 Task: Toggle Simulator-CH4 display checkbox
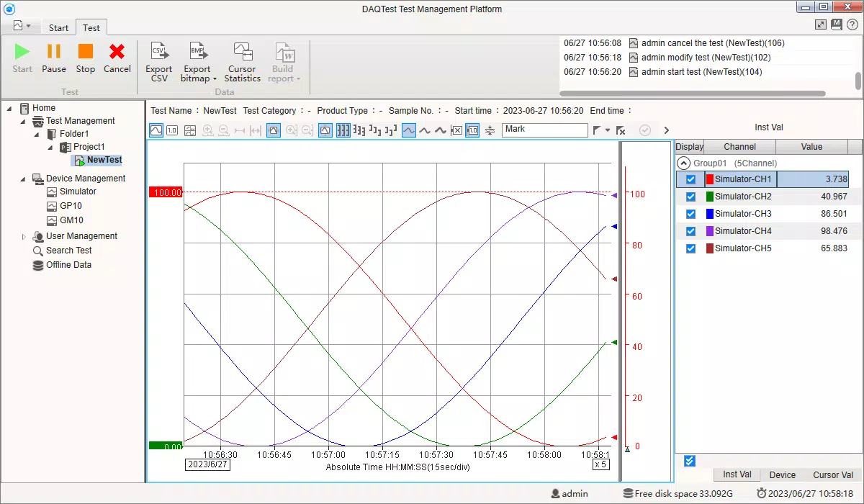pos(691,231)
